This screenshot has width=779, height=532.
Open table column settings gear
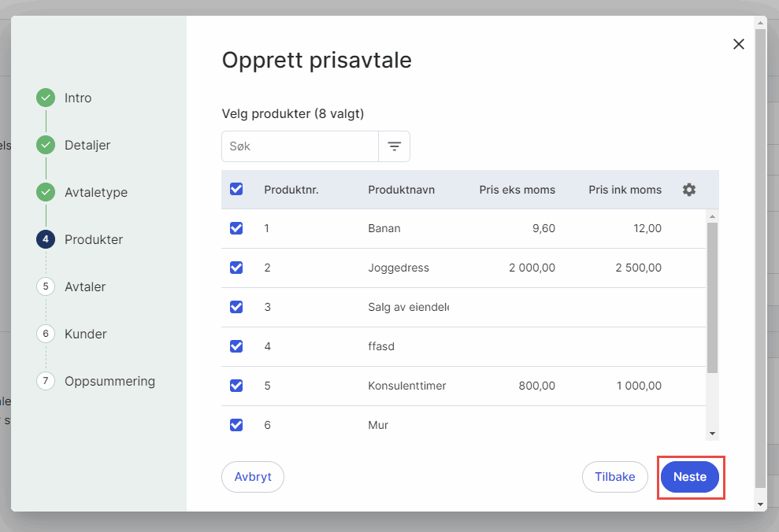tap(688, 190)
